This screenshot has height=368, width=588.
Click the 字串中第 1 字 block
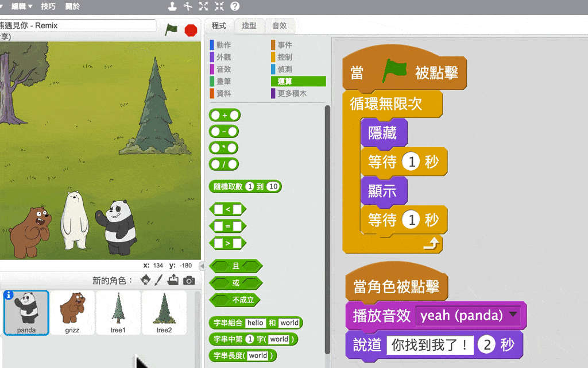click(253, 339)
